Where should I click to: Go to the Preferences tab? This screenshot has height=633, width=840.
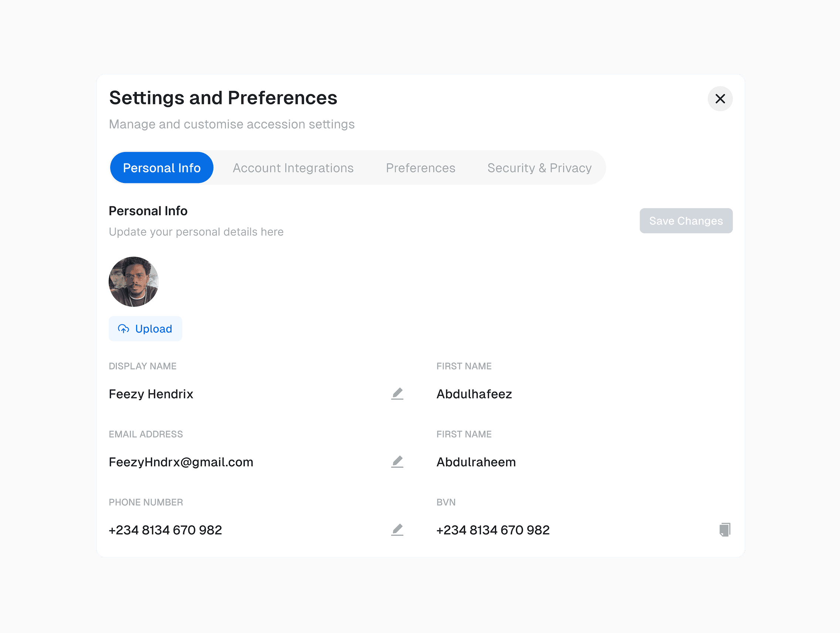pos(420,168)
